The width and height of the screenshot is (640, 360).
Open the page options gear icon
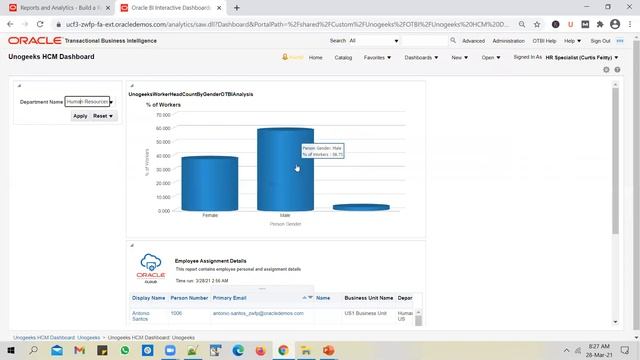606,70
